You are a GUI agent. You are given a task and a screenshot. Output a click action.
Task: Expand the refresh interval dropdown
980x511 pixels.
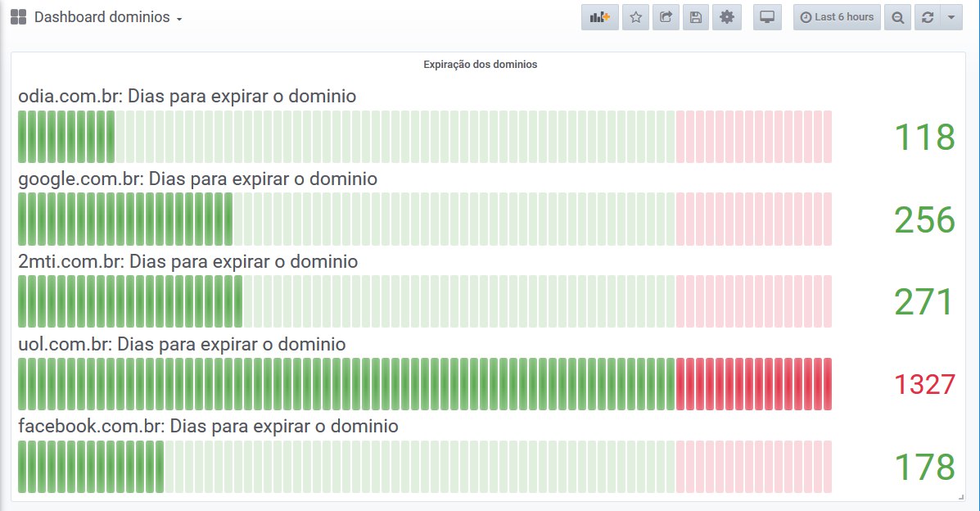tap(951, 17)
